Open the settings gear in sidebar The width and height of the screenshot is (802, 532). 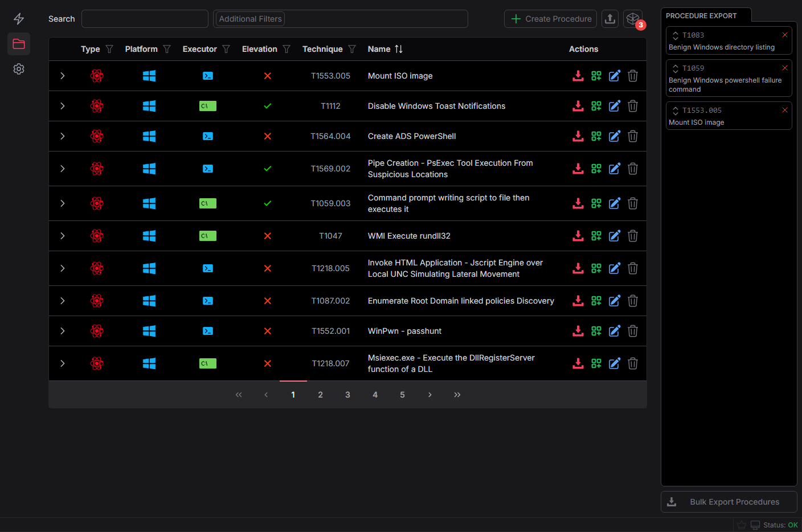(x=19, y=69)
